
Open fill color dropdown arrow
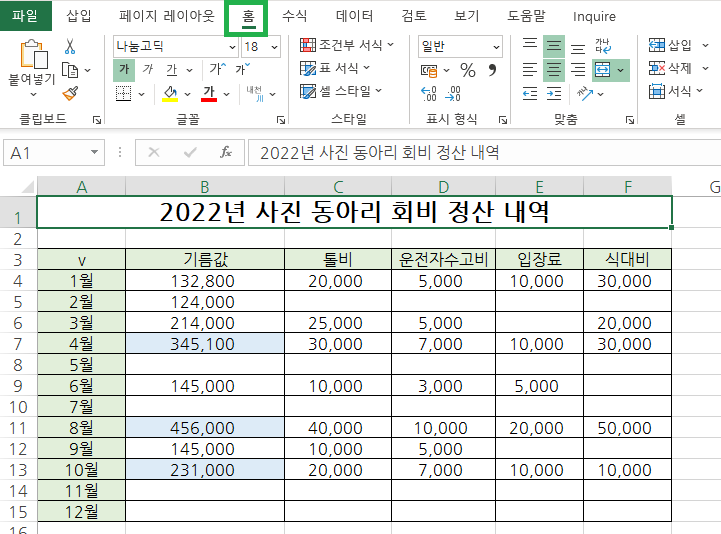click(188, 94)
